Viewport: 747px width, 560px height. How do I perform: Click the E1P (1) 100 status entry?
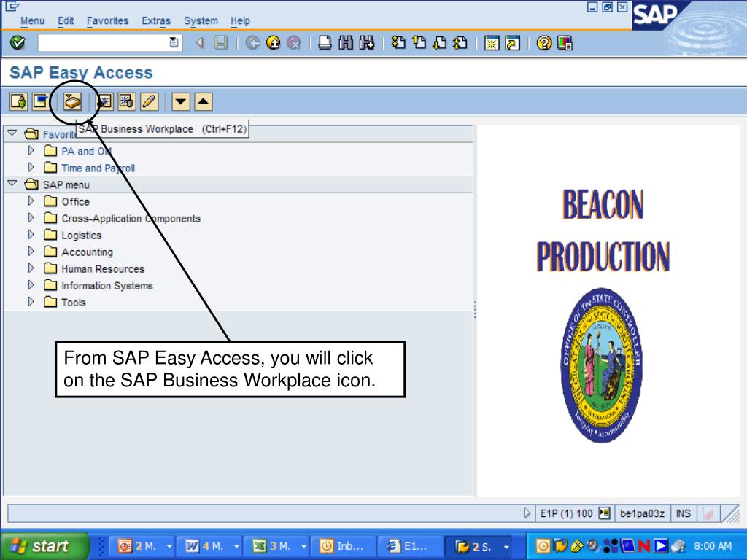566,513
